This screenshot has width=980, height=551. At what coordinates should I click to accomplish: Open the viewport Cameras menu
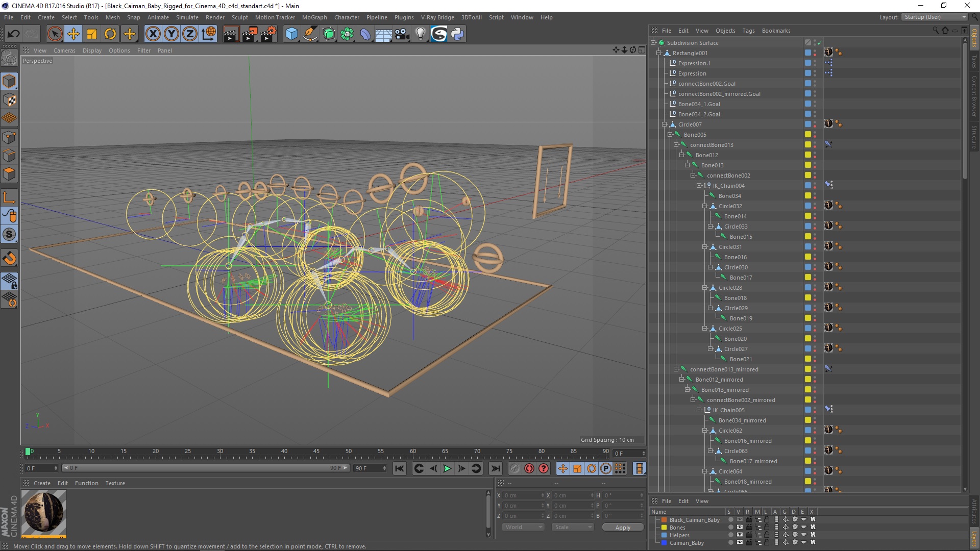click(x=64, y=51)
